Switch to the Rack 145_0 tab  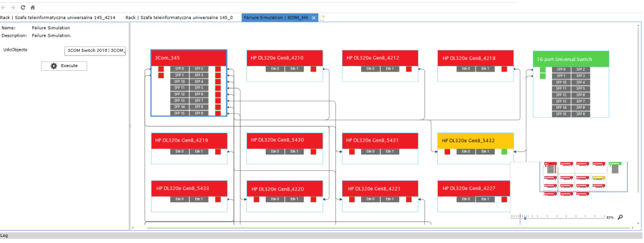179,18
